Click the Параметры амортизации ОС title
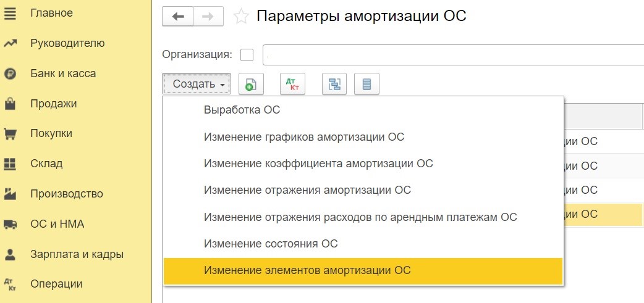 click(x=362, y=17)
